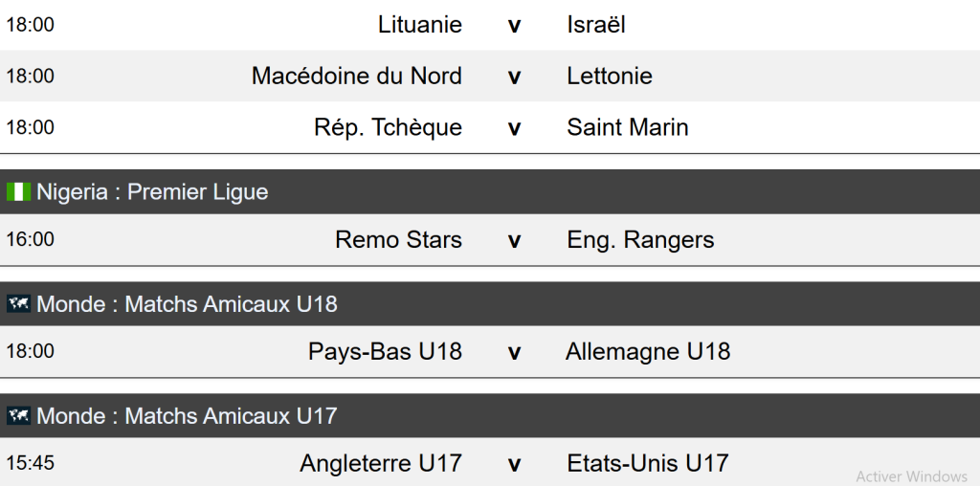Image resolution: width=980 pixels, height=486 pixels.
Task: Click on Pays-Bas U18
Action: 385,351
